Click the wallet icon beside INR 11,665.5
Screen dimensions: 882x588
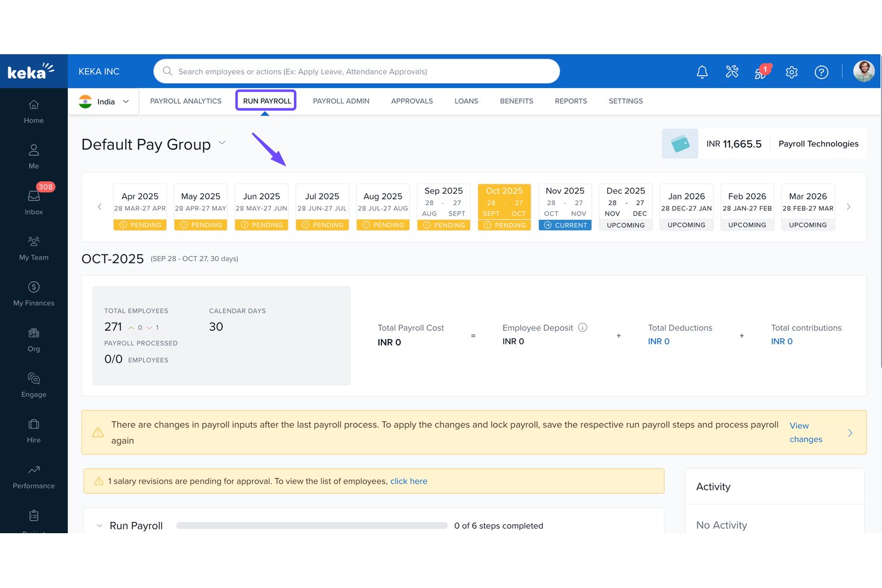[680, 144]
